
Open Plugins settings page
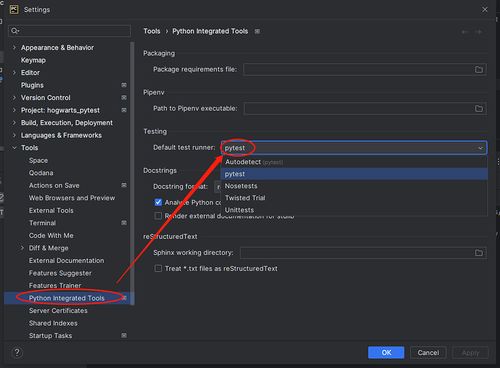(x=32, y=85)
